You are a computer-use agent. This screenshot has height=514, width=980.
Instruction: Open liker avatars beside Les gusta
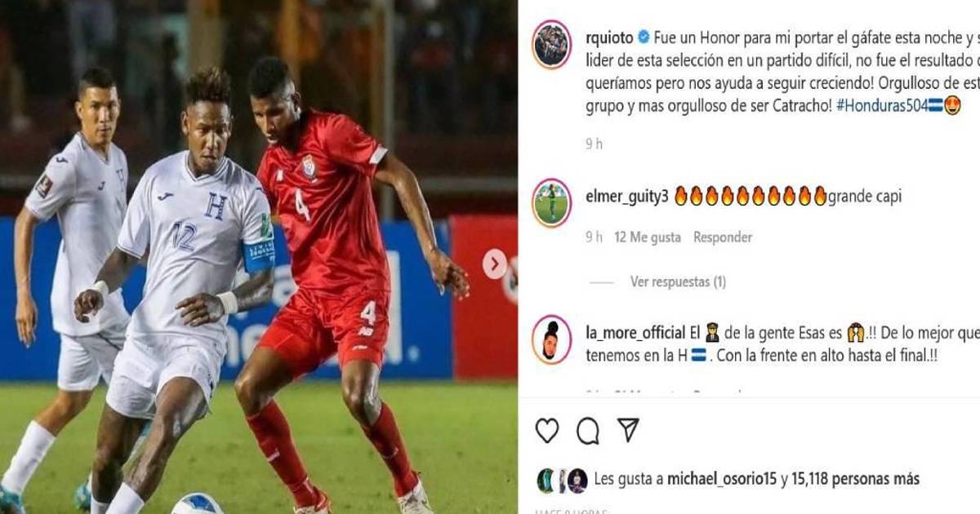click(x=561, y=480)
